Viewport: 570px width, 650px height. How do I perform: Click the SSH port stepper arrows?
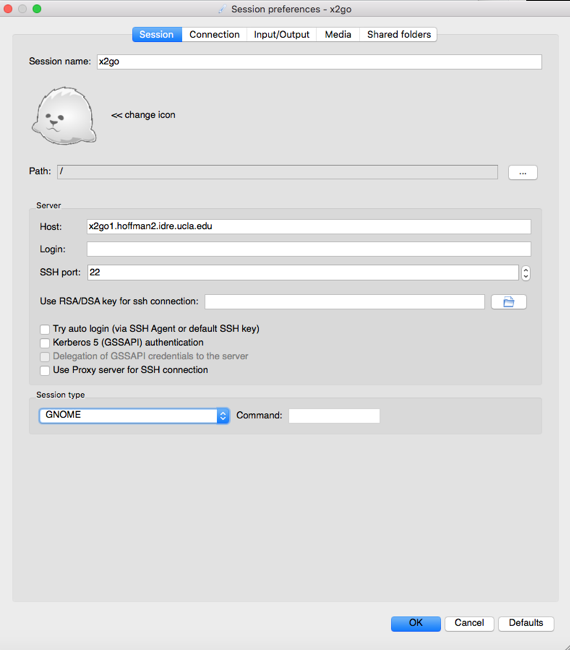click(526, 273)
